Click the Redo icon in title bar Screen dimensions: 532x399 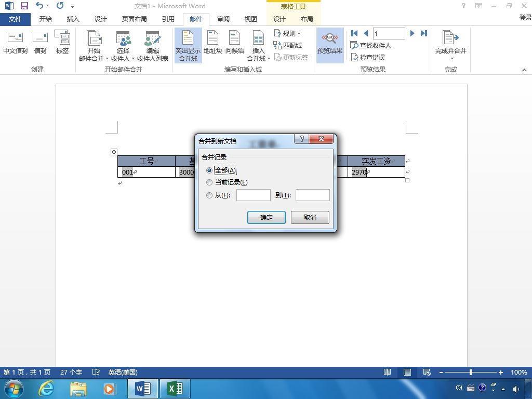[x=60, y=5]
